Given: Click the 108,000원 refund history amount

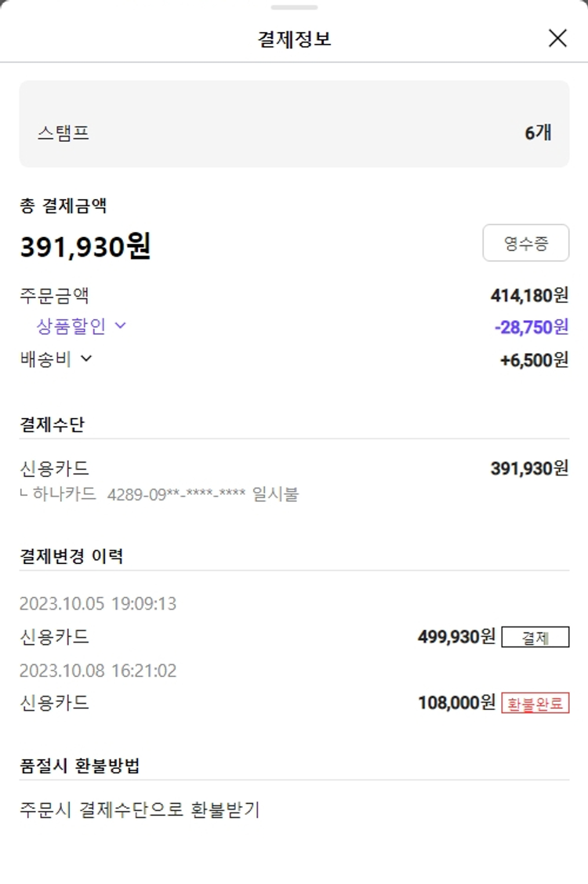Looking at the screenshot, I should tap(456, 702).
